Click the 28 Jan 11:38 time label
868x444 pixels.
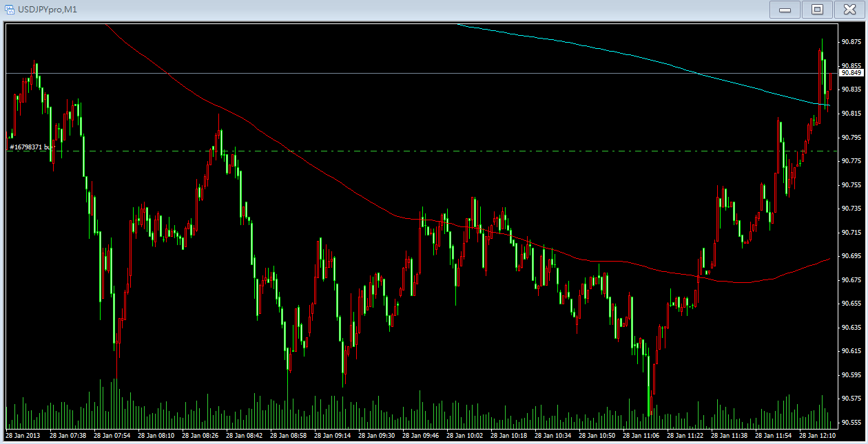tap(730, 436)
